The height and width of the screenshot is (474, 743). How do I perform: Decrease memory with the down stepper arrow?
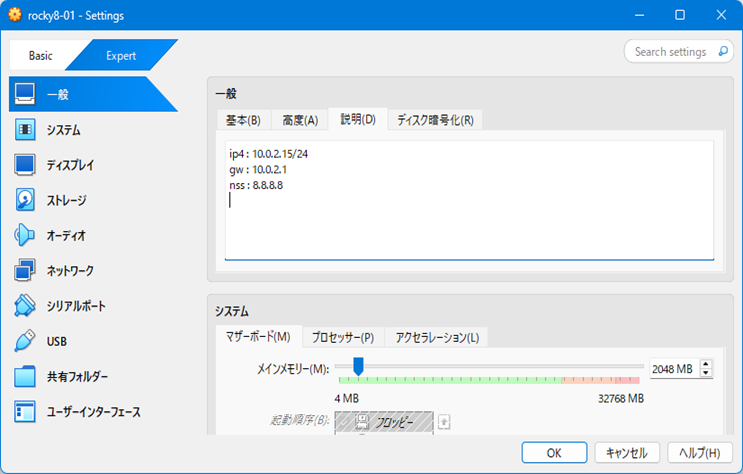[x=706, y=373]
